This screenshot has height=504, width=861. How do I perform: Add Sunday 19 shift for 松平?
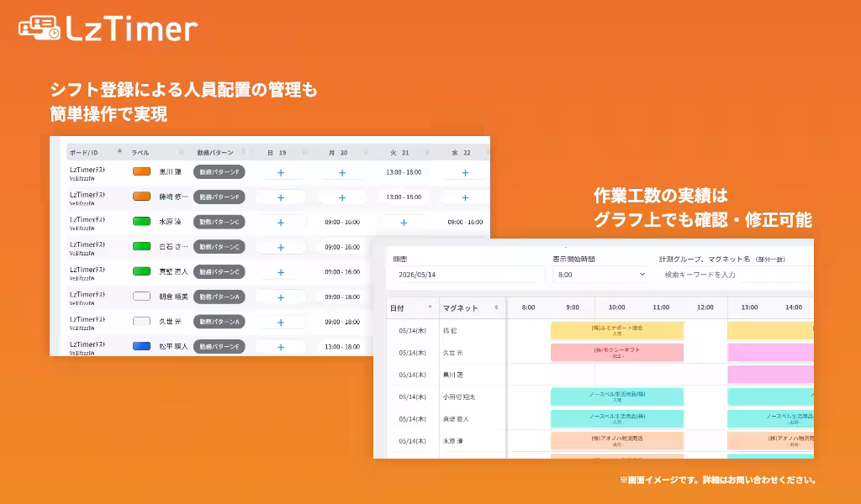tap(281, 347)
